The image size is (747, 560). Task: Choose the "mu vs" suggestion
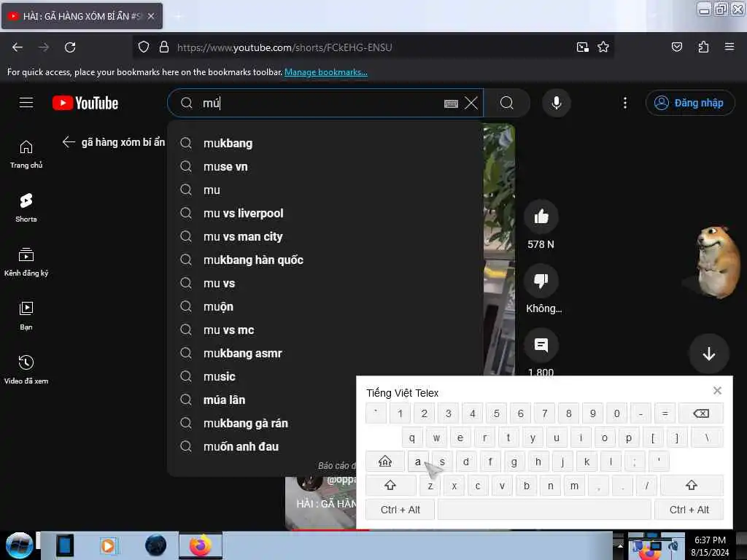tap(325, 284)
